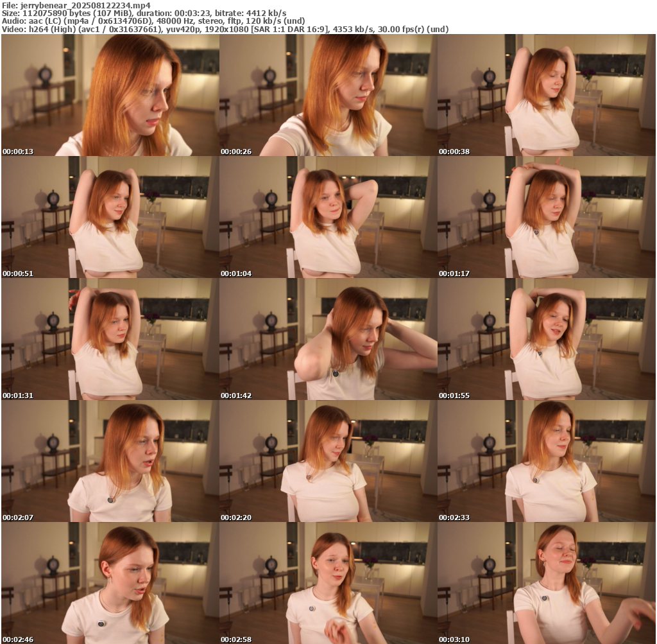Select the thumbnail frame at 00:01:42
The image size is (657, 644).
coord(328,339)
